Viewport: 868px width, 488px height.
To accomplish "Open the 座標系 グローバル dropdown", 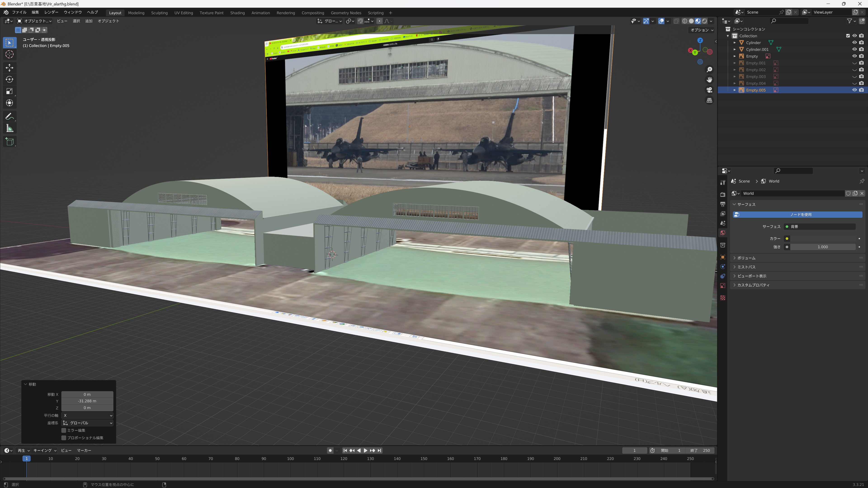I will pos(87,423).
